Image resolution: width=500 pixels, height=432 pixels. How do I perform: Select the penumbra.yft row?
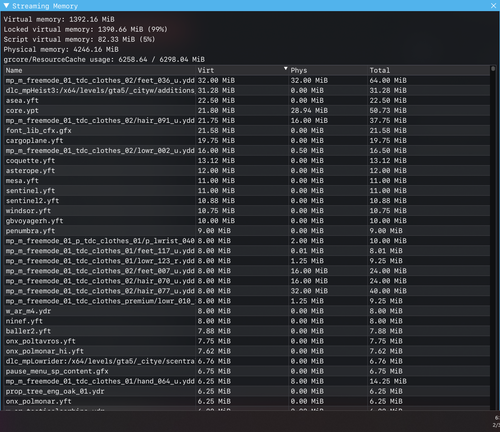[247, 231]
